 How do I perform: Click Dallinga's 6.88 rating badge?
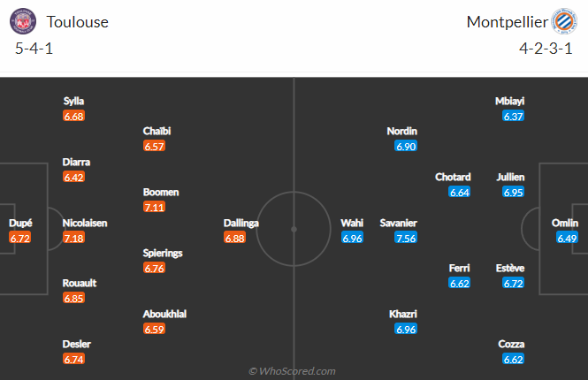(234, 238)
